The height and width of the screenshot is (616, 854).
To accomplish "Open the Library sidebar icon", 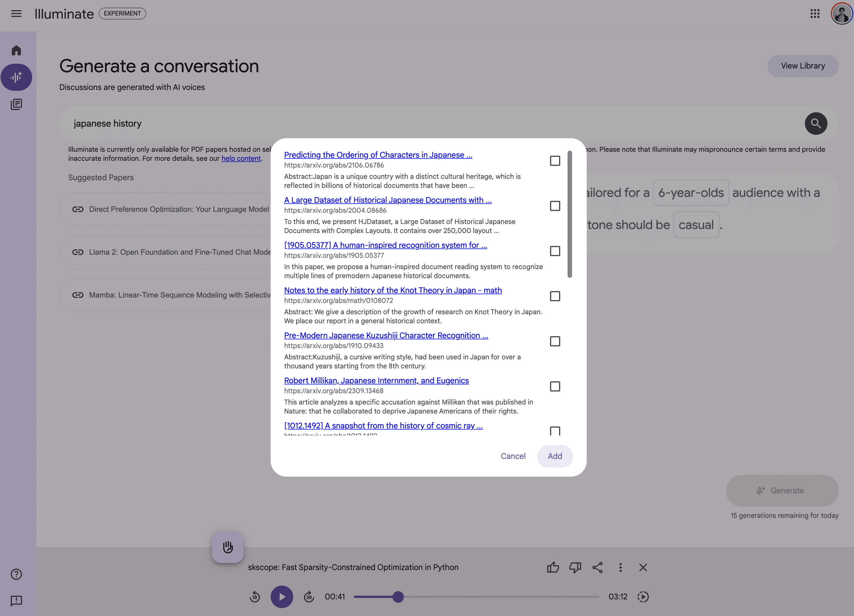I will tap(16, 104).
